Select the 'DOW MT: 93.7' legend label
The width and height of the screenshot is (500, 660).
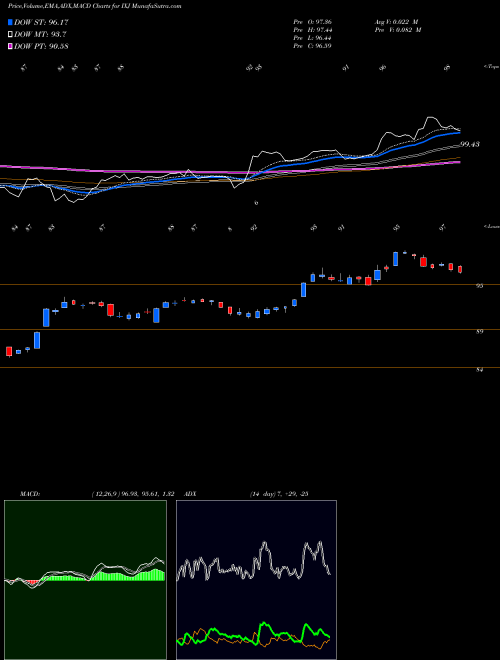[x=40, y=34]
